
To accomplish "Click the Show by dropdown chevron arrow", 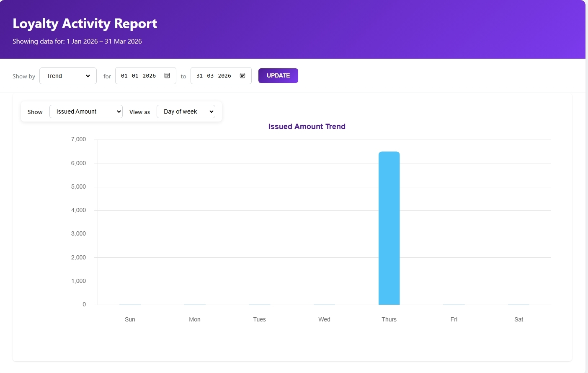I will 88,76.
